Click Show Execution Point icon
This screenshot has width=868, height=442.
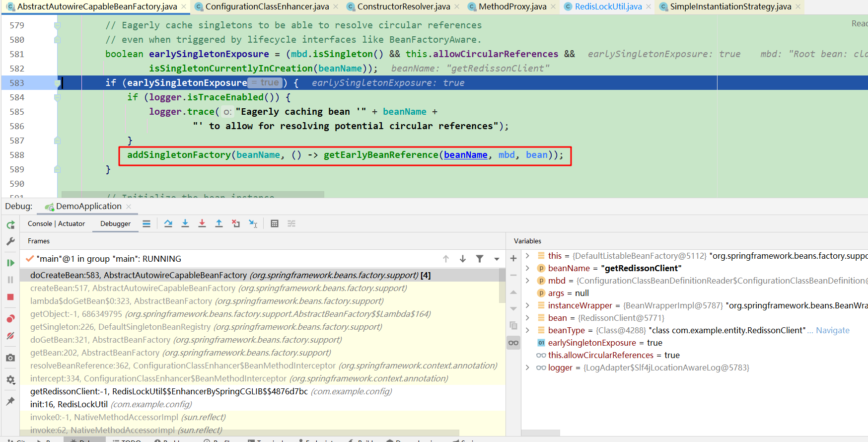pos(146,223)
